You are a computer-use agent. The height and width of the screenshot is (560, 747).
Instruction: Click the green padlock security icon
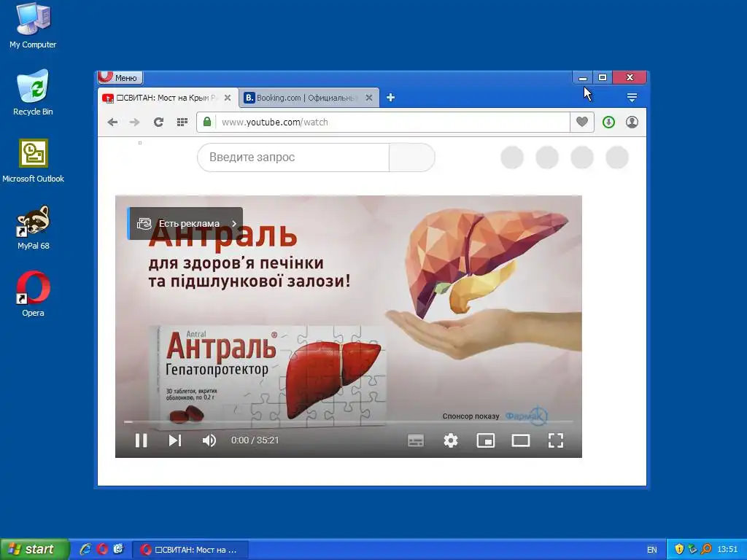[206, 122]
